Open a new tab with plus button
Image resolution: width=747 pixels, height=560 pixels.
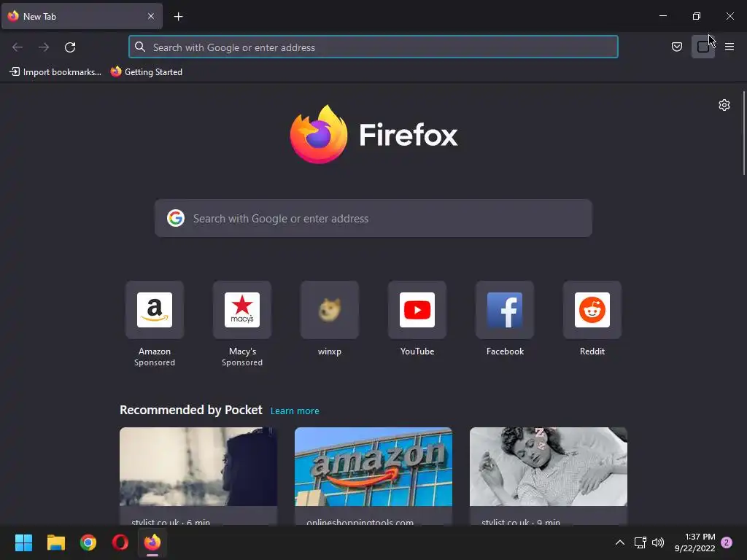point(178,17)
